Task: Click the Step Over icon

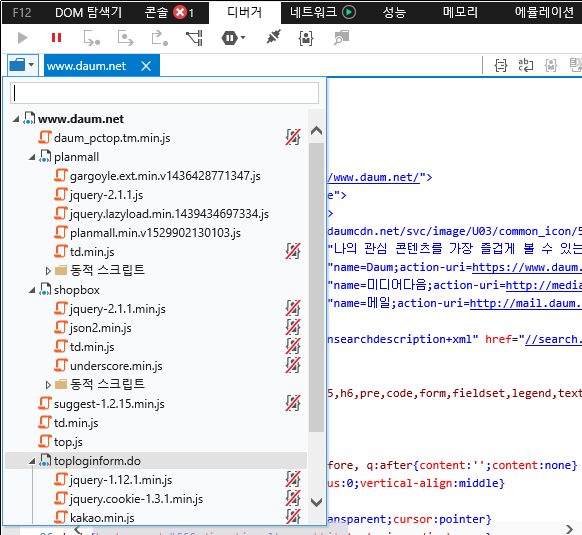Action: [x=125, y=38]
